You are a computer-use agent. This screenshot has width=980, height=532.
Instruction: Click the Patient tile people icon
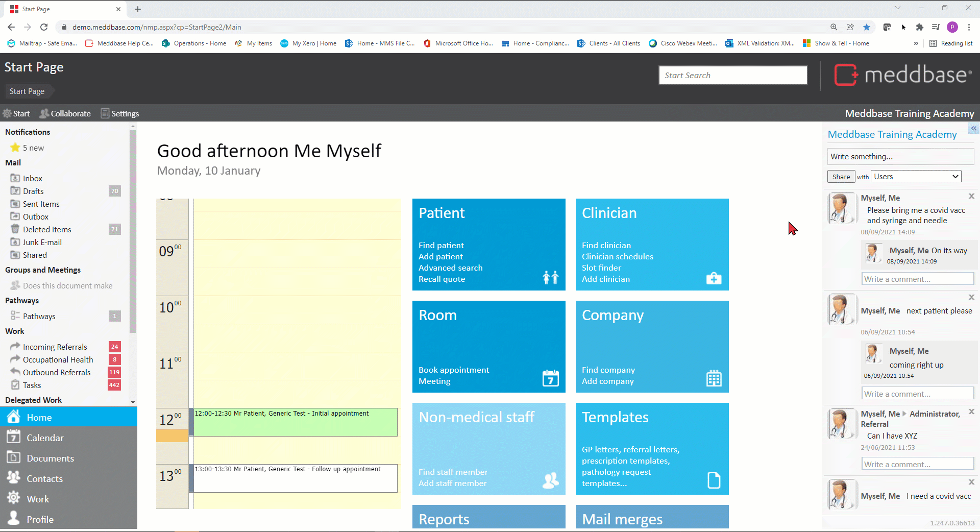point(550,277)
